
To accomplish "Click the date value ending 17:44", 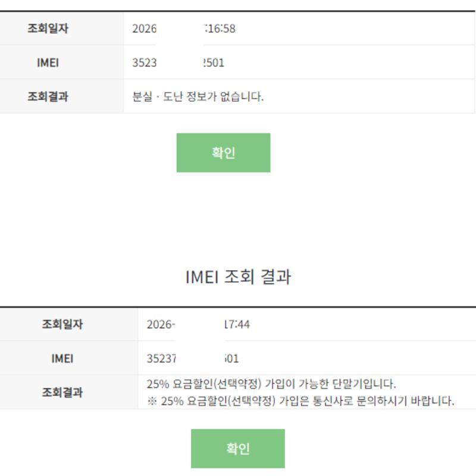I will pos(198,324).
